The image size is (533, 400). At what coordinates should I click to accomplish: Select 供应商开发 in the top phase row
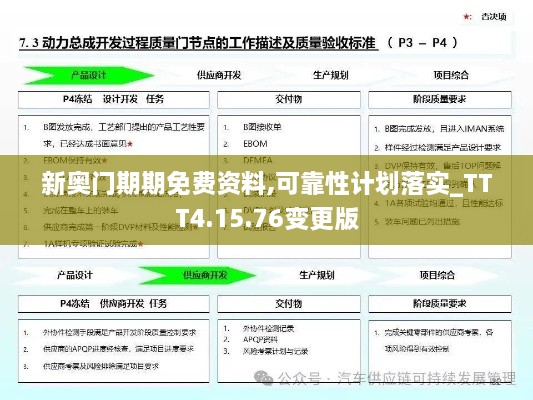(219, 75)
